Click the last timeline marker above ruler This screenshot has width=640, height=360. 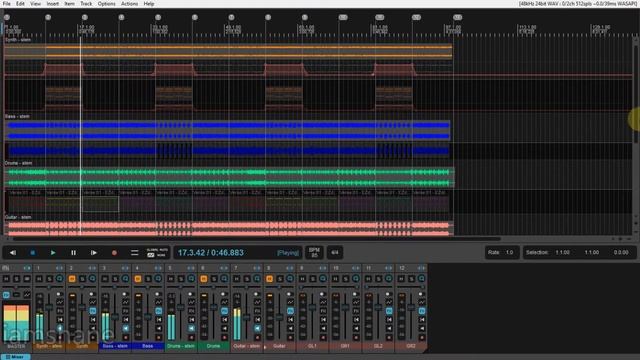pos(457,17)
